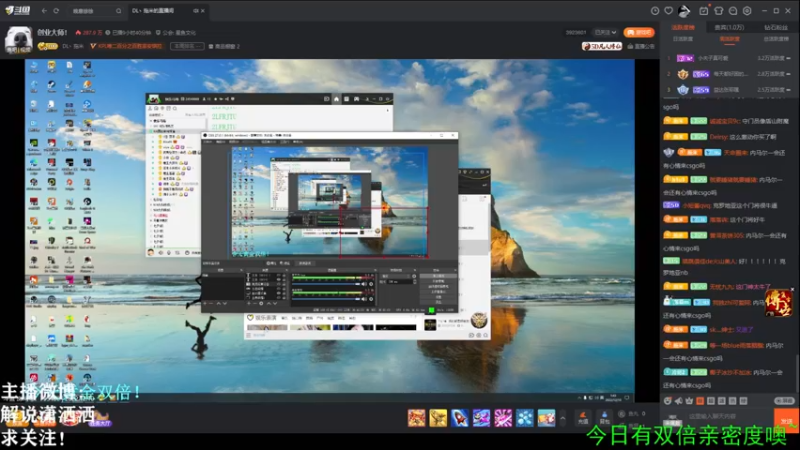Viewport: 800px width, 450px height.
Task: Open the user avatar in the title bar
Action: (x=684, y=11)
